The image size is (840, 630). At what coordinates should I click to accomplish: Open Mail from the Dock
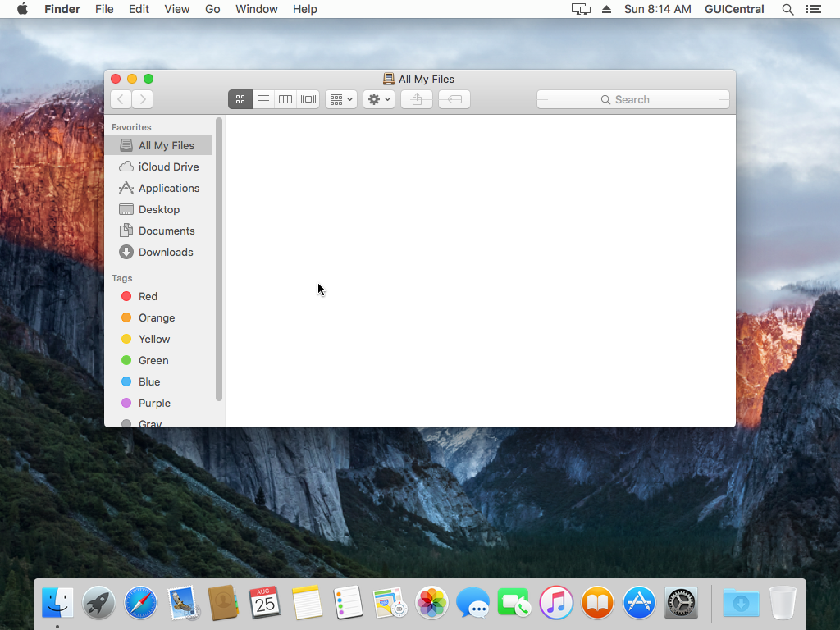[x=182, y=603]
